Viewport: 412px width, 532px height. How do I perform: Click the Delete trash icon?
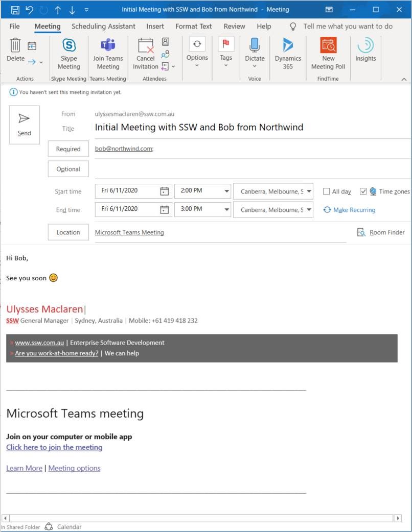coord(15,46)
